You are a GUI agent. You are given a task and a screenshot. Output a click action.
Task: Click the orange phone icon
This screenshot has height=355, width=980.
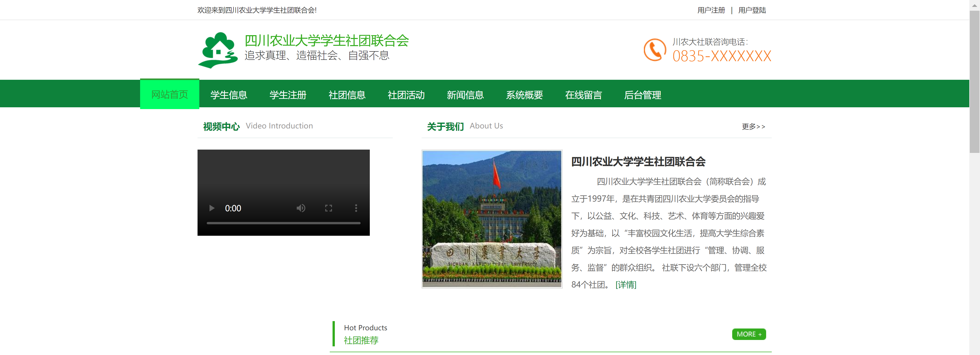[654, 50]
